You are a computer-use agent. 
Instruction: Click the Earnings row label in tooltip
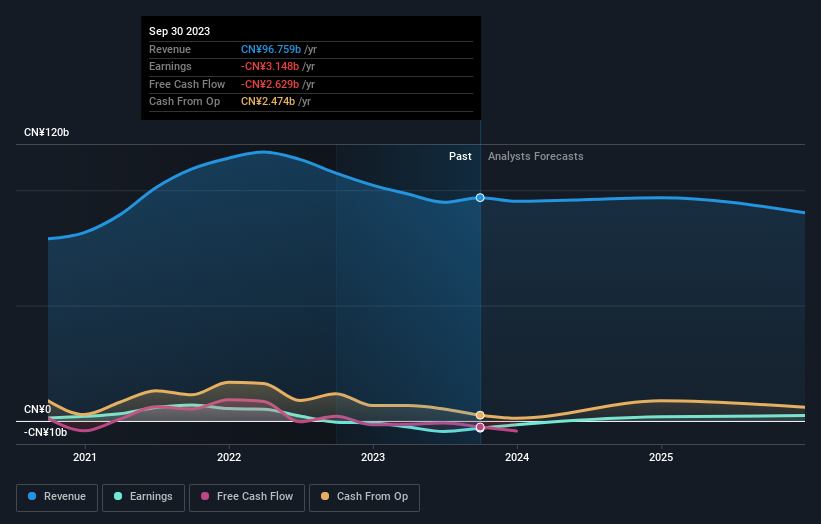pyautogui.click(x=170, y=66)
